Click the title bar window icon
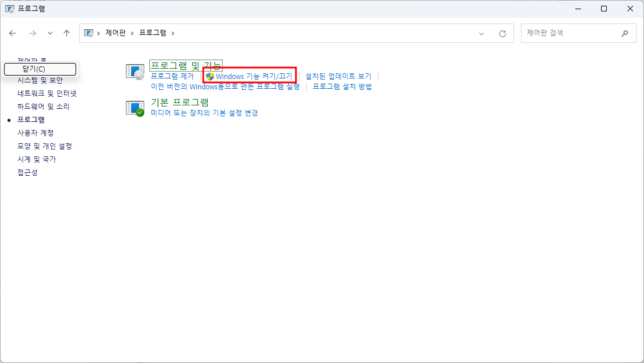The width and height of the screenshot is (644, 363). click(x=10, y=9)
